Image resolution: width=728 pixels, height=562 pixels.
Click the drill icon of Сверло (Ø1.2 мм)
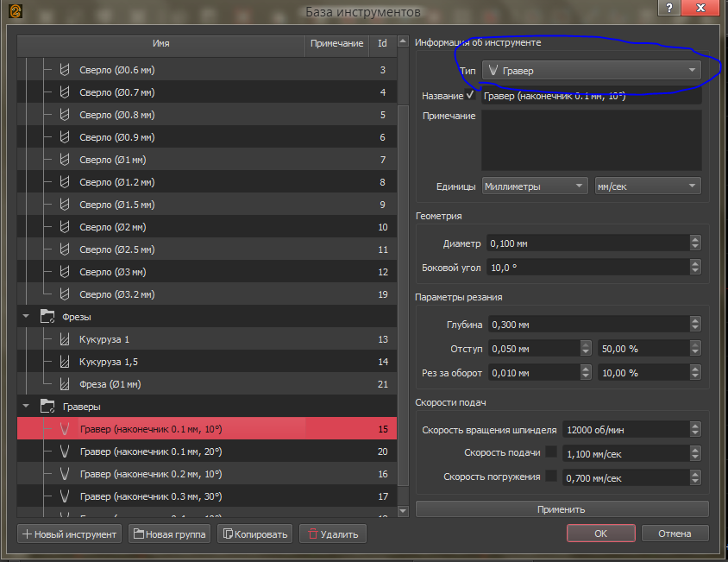click(x=65, y=182)
